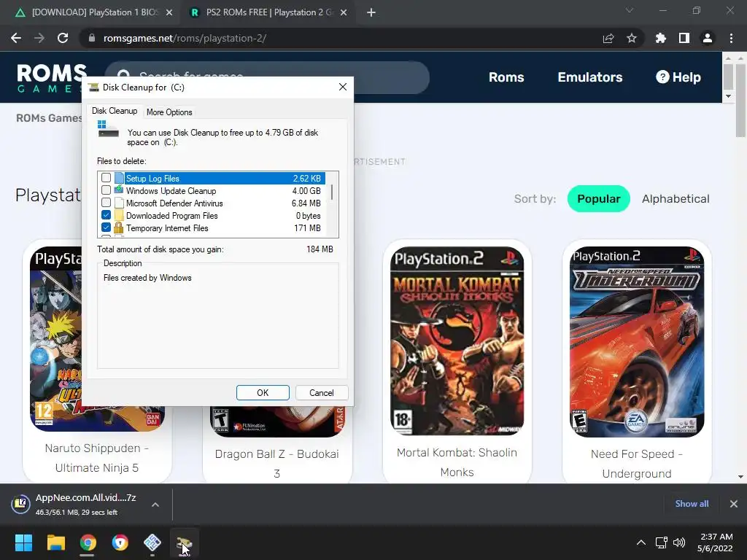Click the Google Chrome taskbar icon

click(x=88, y=542)
